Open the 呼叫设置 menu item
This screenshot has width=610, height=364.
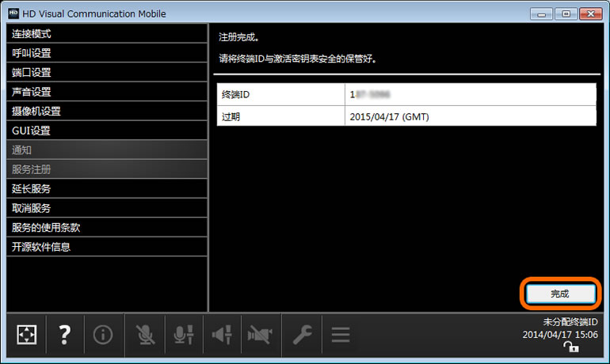(x=107, y=53)
